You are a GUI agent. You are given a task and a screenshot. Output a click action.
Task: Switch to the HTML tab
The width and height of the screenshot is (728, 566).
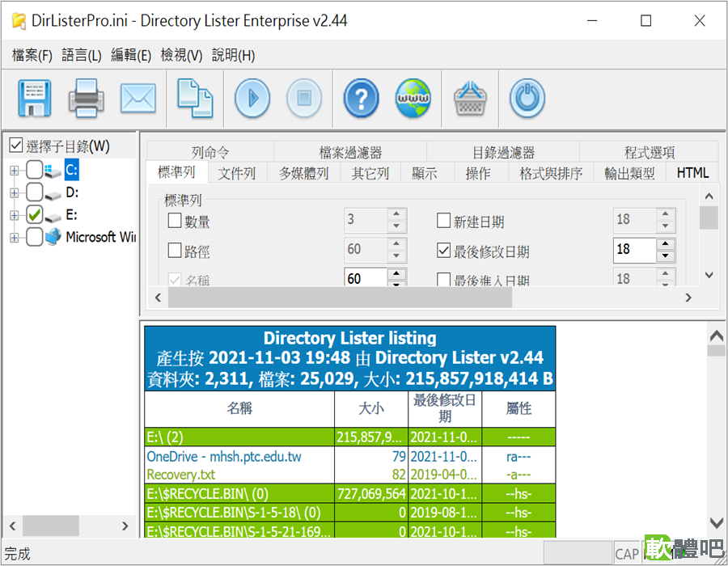pyautogui.click(x=692, y=174)
